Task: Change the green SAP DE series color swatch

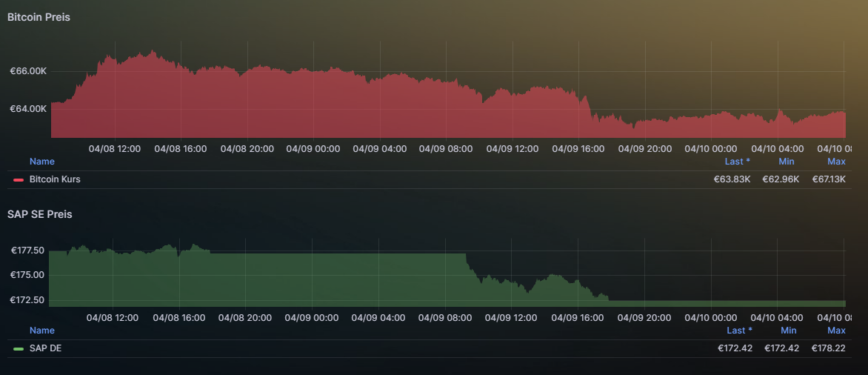Action: (19, 348)
